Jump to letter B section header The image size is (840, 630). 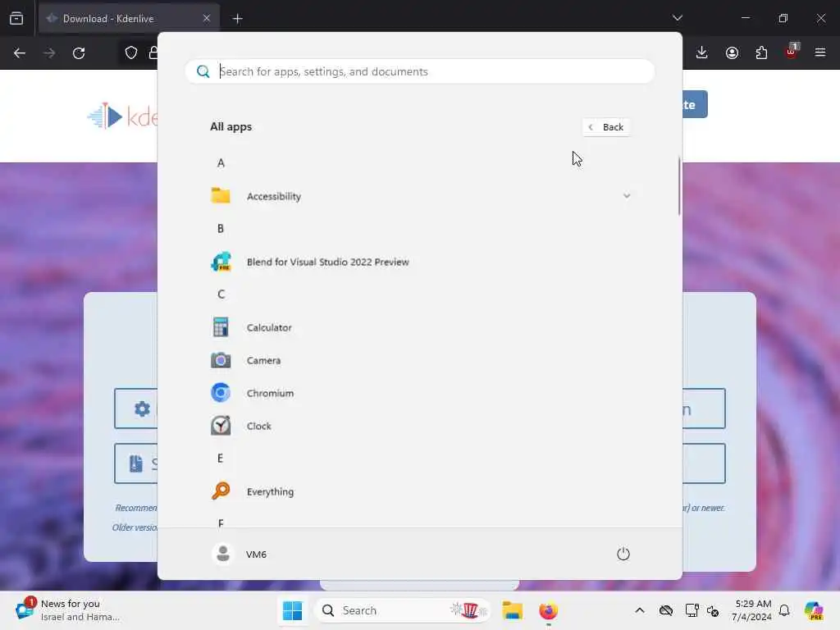coord(221,229)
